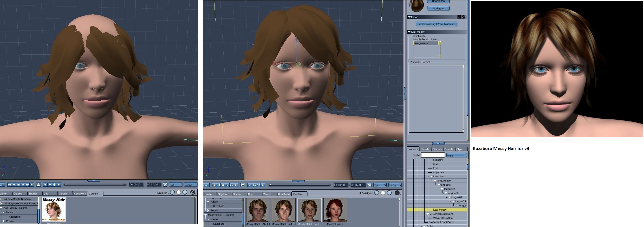Select striped list view mode beside 4 Datei(en)
This screenshot has width=644, height=227.
389,193
